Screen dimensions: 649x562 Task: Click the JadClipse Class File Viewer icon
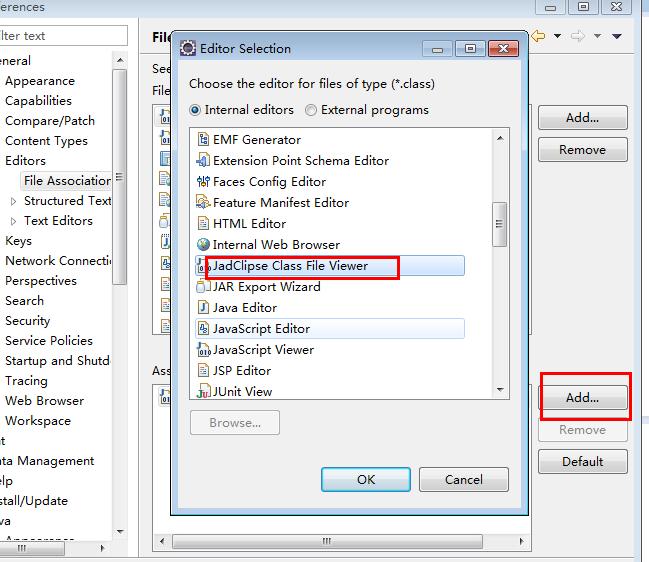[202, 266]
